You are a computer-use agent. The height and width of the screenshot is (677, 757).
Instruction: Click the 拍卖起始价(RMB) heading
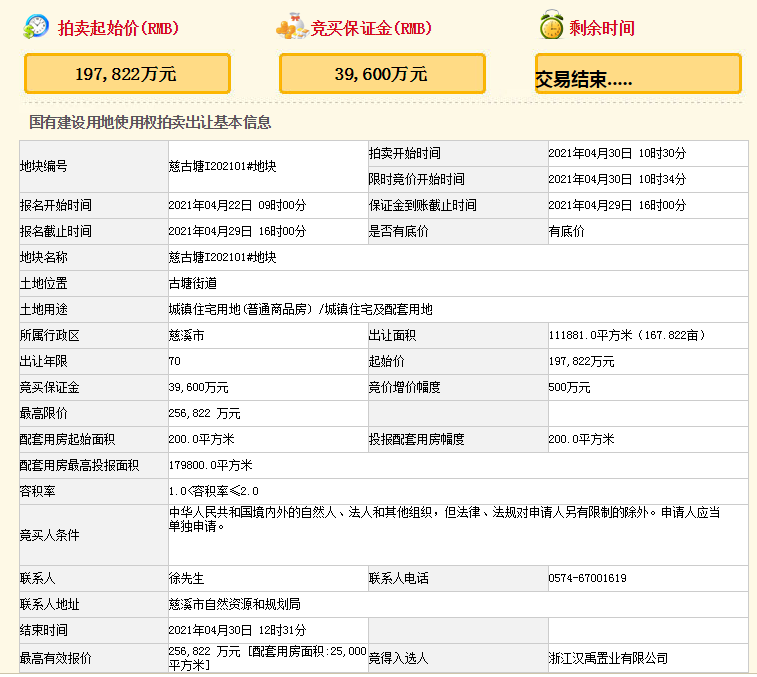(x=118, y=28)
